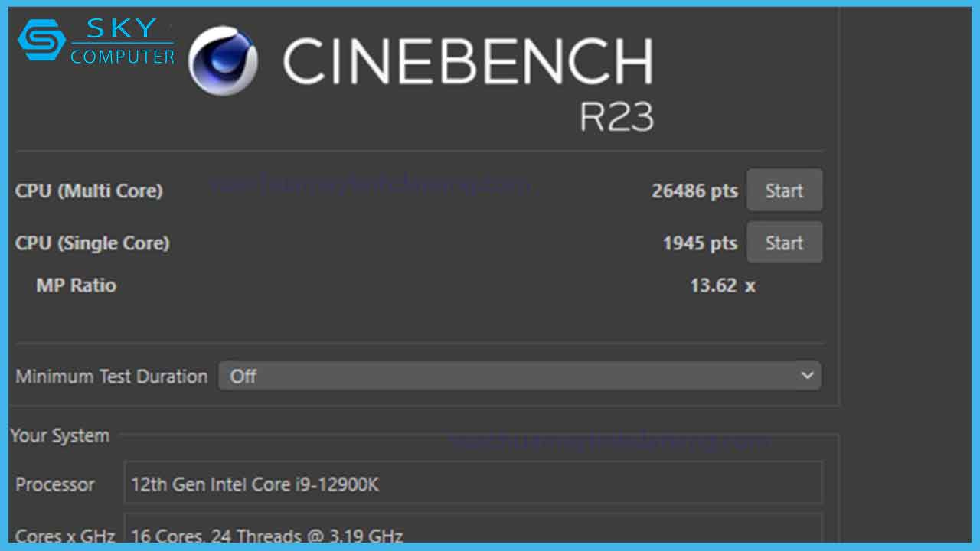Click the Processor row label
Screen dimensions: 980x551
pos(55,484)
